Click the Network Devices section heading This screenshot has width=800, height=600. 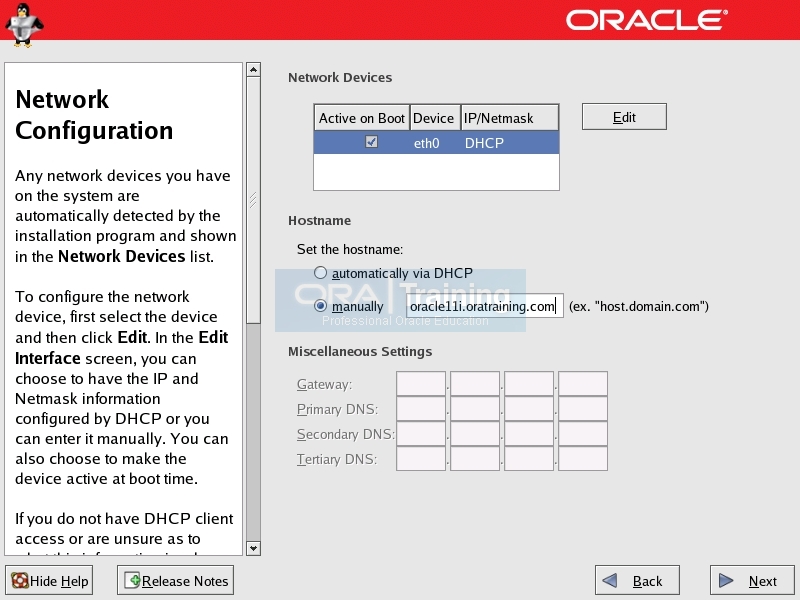point(340,78)
